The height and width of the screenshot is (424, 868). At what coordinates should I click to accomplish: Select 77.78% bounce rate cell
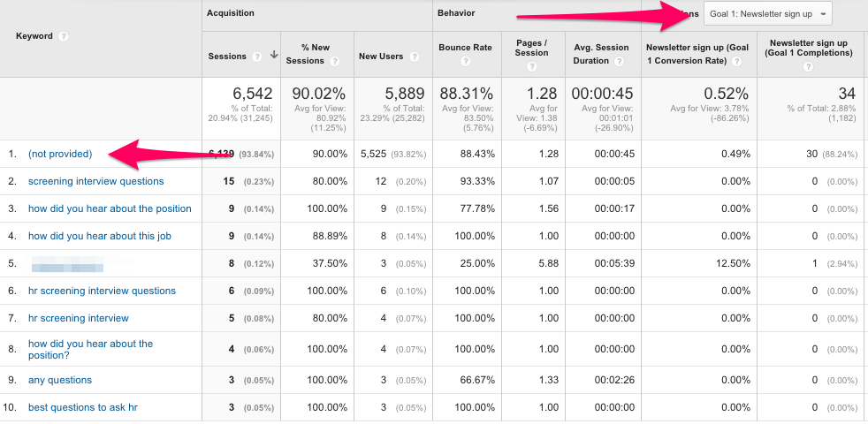click(x=477, y=208)
